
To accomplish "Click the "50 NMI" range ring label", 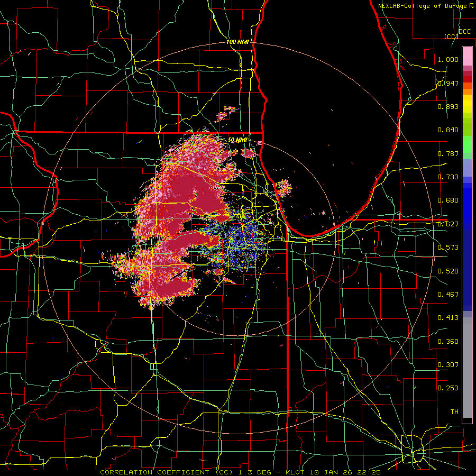I will (237, 140).
